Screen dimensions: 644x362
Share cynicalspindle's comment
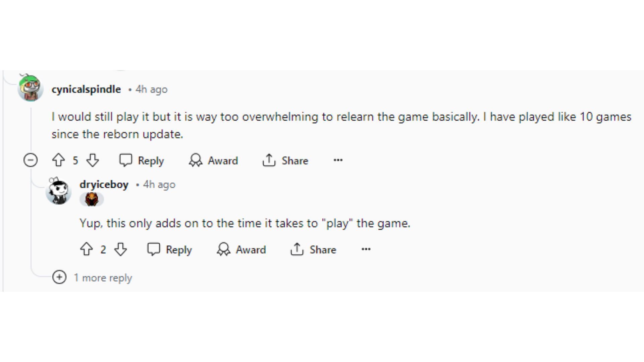pyautogui.click(x=285, y=161)
